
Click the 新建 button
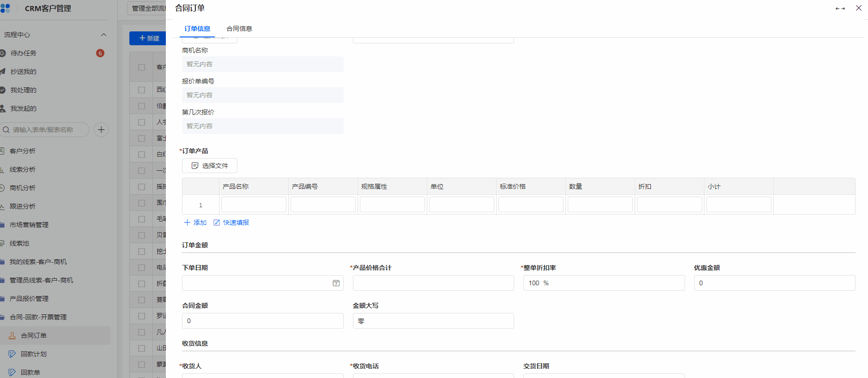[149, 38]
